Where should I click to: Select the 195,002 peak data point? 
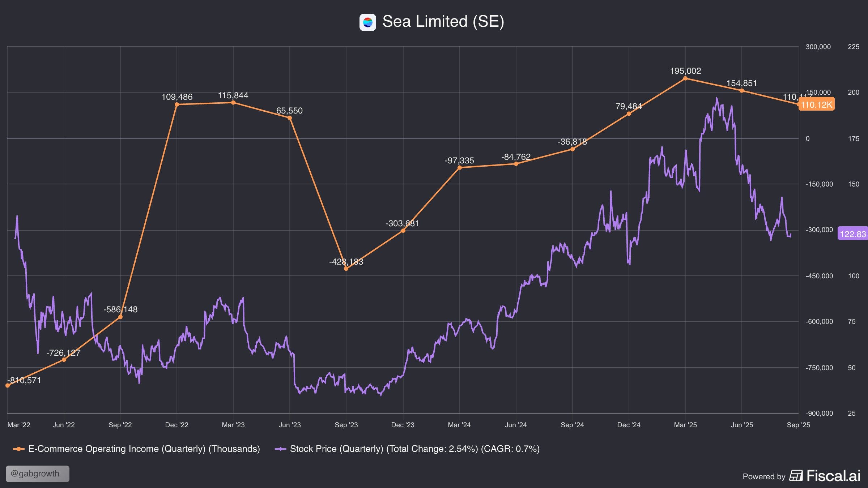tap(685, 78)
